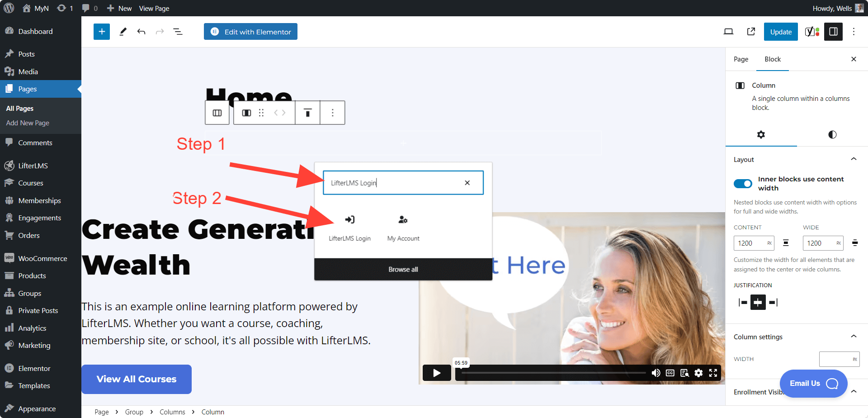Play the video
Viewport: 868px width, 418px height.
pyautogui.click(x=437, y=373)
